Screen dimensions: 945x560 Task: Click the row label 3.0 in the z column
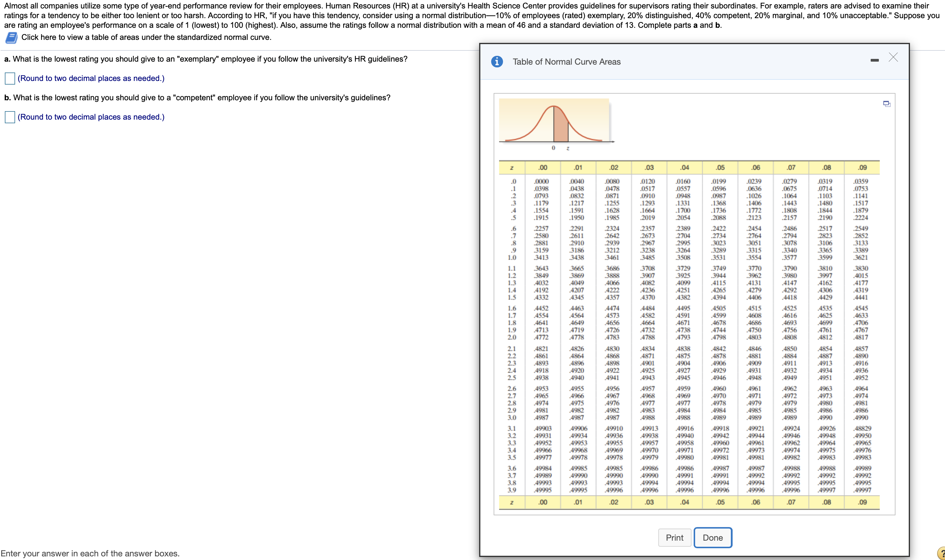pos(512,417)
